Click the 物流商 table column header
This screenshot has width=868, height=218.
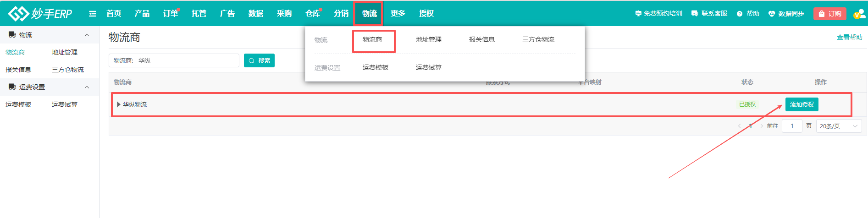(x=123, y=82)
